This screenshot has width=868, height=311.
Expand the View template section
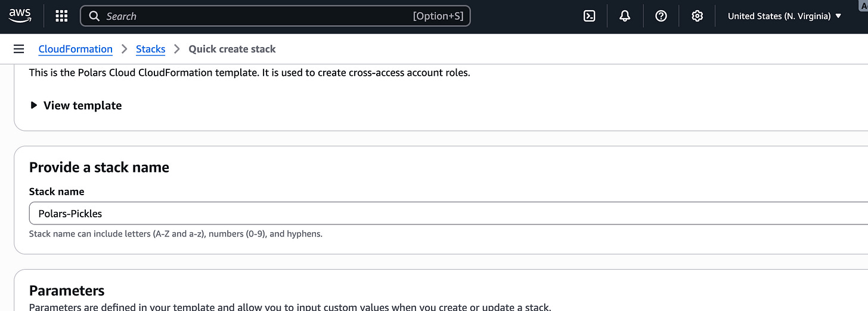click(76, 106)
